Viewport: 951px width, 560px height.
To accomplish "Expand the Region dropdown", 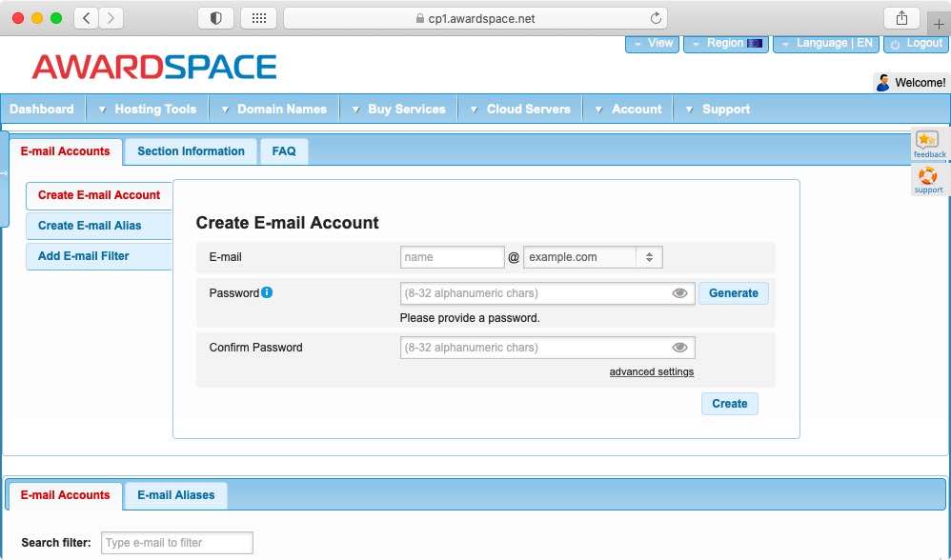I will (x=725, y=42).
